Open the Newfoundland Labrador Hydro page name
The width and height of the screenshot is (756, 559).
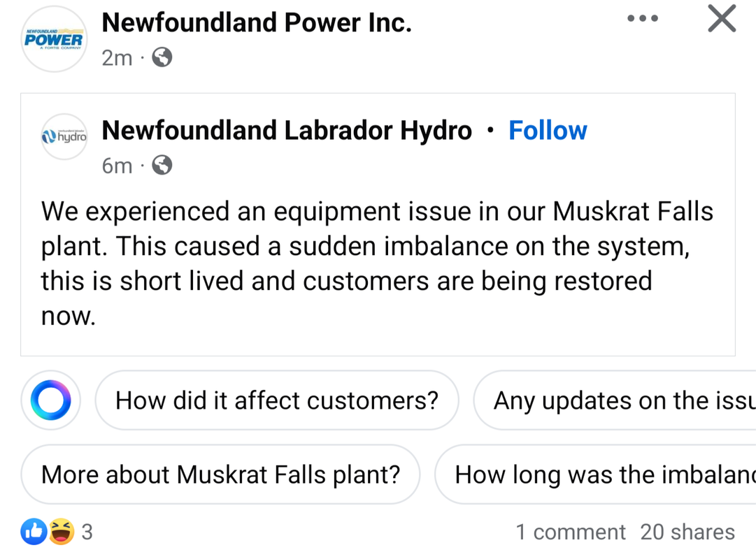tap(287, 131)
